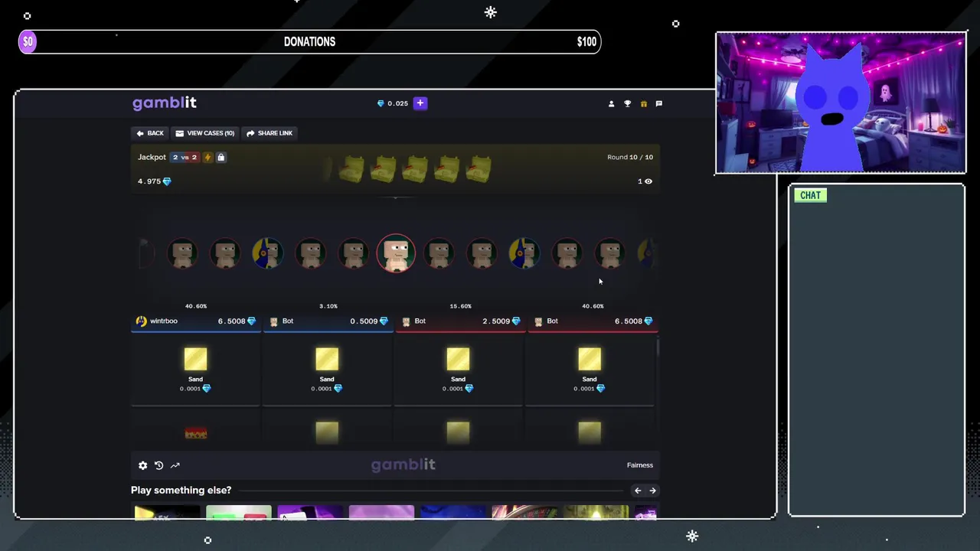Viewport: 980px width, 551px height.
Task: Click Sand item under wintrboo
Action: [195, 370]
